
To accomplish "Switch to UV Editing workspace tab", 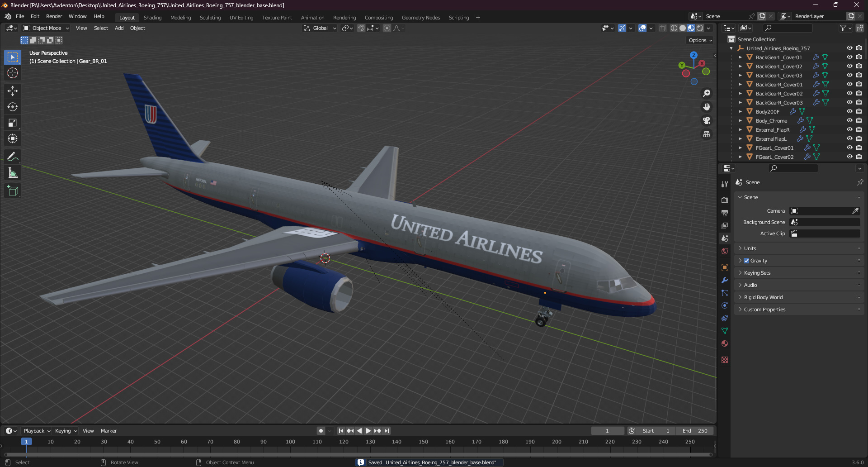I will (x=241, y=18).
